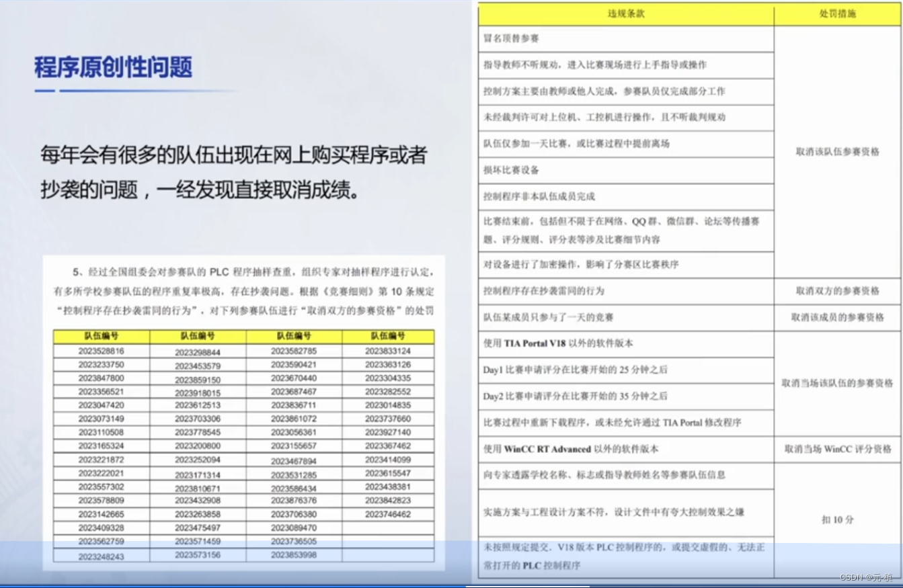This screenshot has width=903, height=588.
Task: Click the rule 控制程序存在抄袭雷同的行为
Action: tap(543, 290)
